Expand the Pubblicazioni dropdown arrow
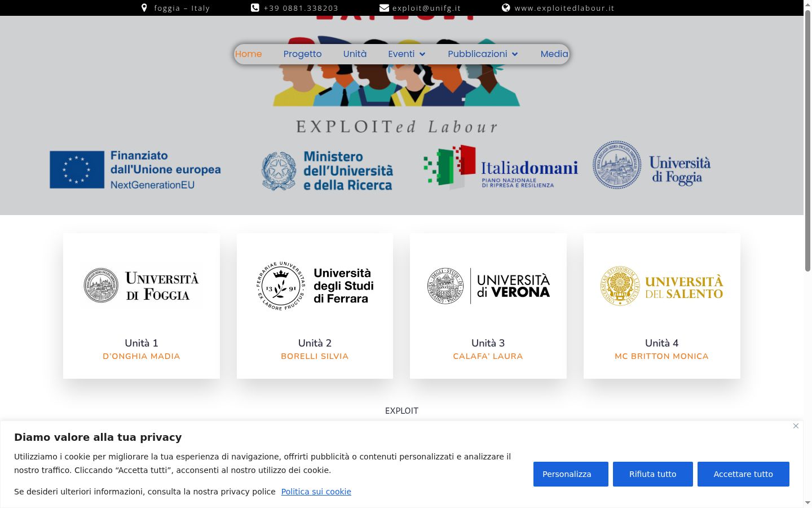 [x=515, y=54]
